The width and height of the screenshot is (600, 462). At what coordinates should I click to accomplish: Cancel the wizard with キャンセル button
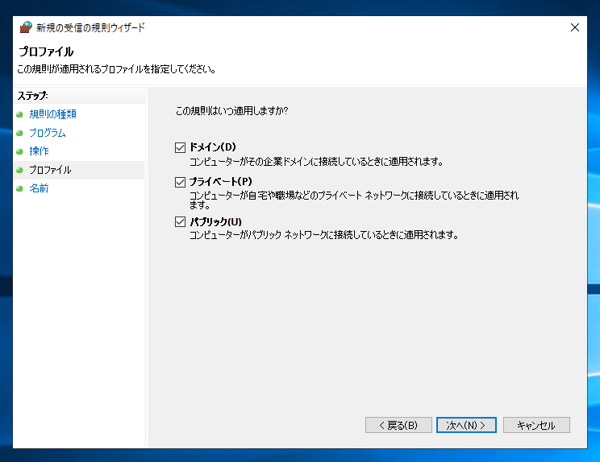[x=536, y=425]
